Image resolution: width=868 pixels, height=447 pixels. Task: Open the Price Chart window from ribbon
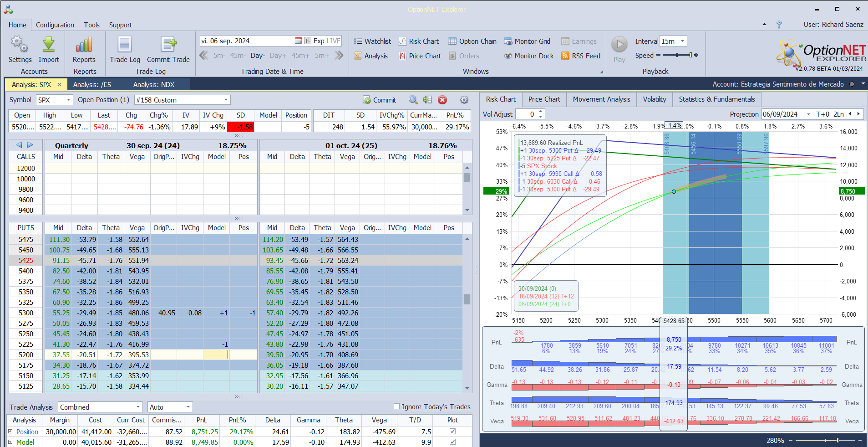pos(420,56)
